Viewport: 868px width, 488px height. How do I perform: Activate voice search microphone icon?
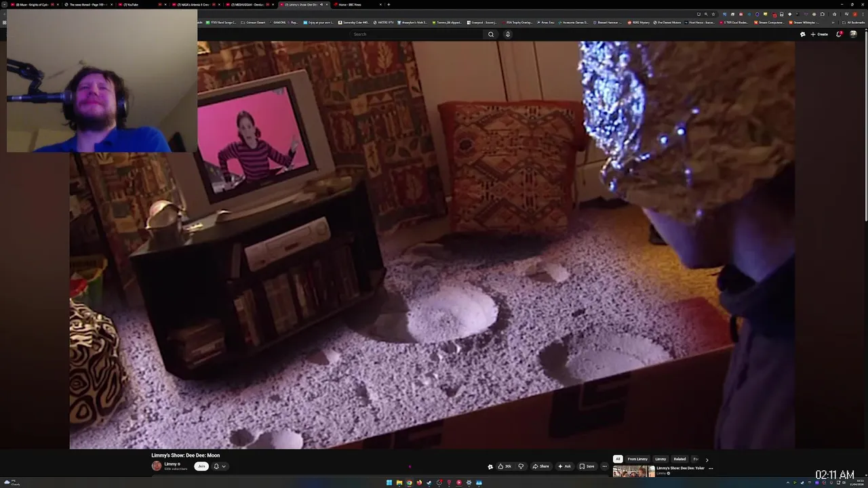point(507,35)
